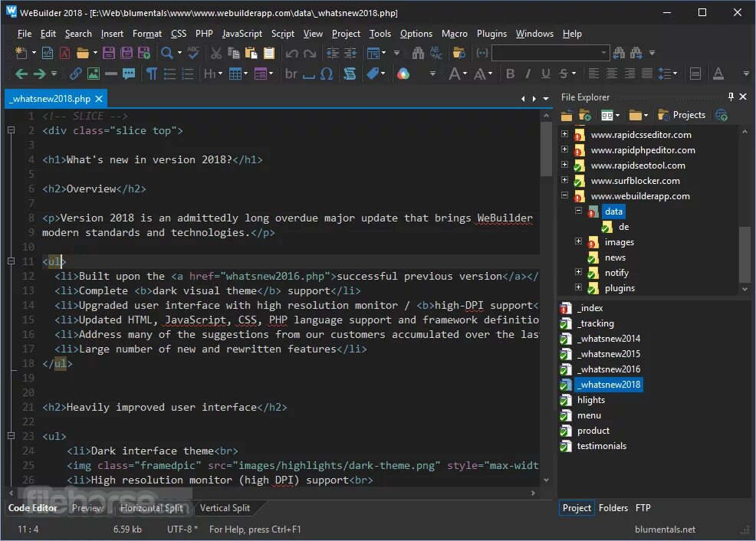Align text right
The height and width of the screenshot is (541, 756).
coord(629,74)
